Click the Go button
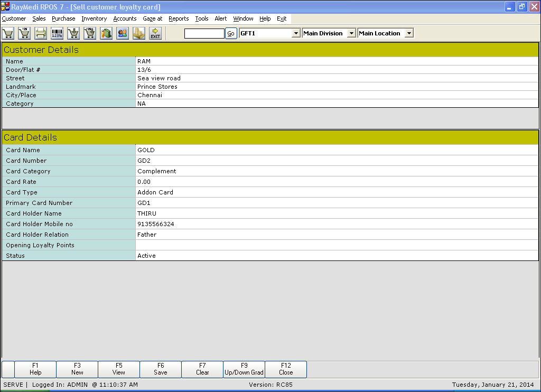 (231, 33)
